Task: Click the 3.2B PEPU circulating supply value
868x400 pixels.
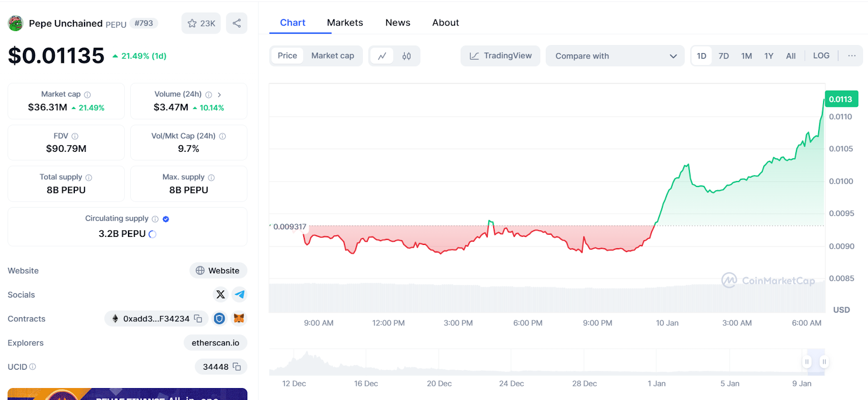Action: [122, 234]
